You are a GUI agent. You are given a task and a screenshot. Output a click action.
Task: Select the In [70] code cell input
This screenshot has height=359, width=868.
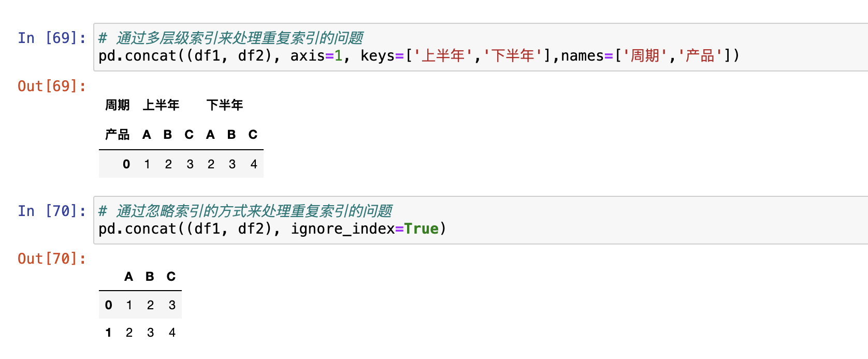tap(481, 220)
